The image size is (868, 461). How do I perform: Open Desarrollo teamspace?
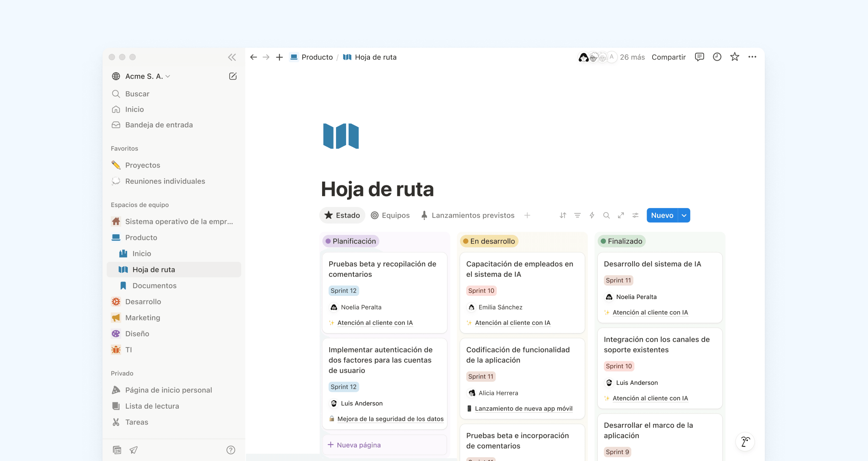point(174,301)
